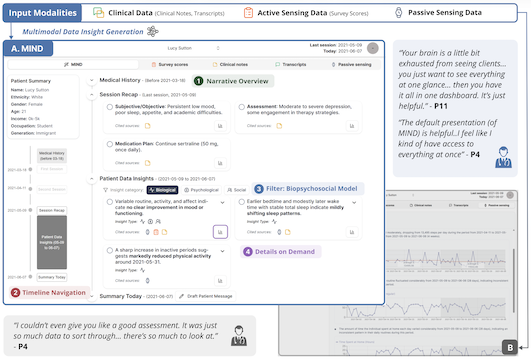Open the passive sensing source on the Variable routine card
531x360 pixels.
pos(147,232)
